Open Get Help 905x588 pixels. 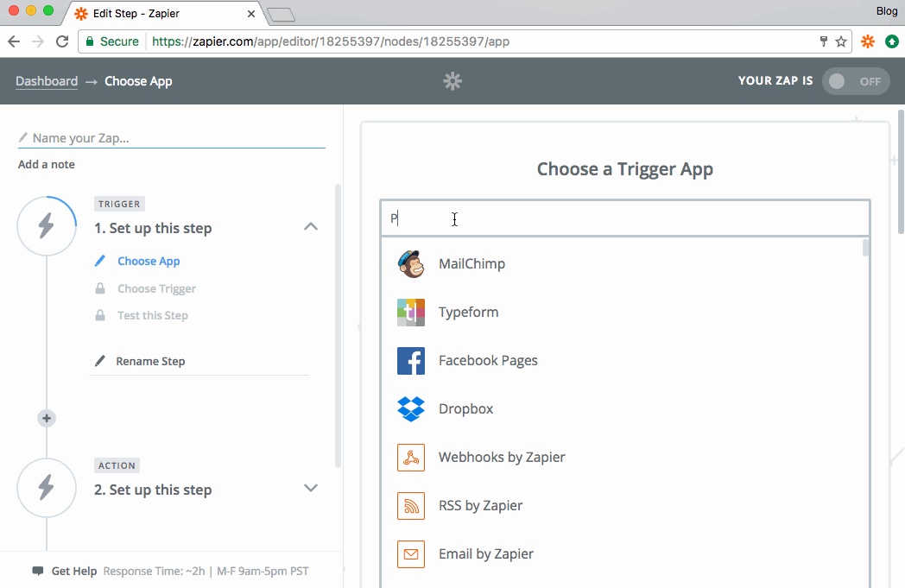pyautogui.click(x=74, y=572)
